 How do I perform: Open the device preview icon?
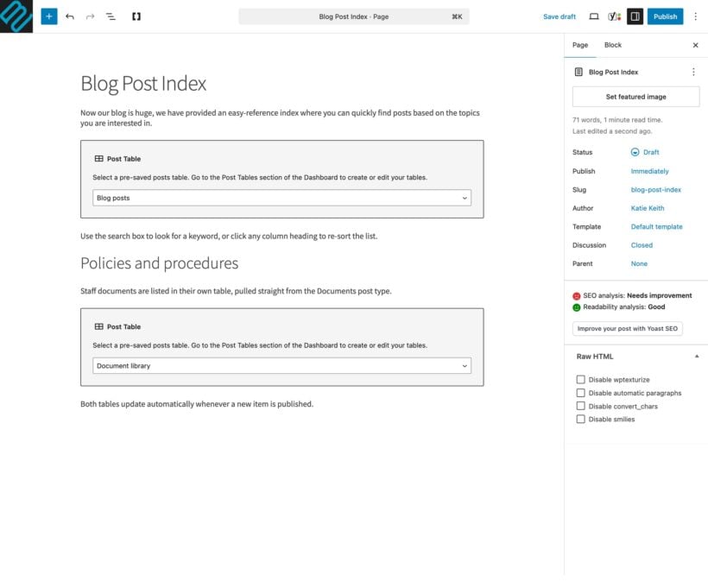594,16
